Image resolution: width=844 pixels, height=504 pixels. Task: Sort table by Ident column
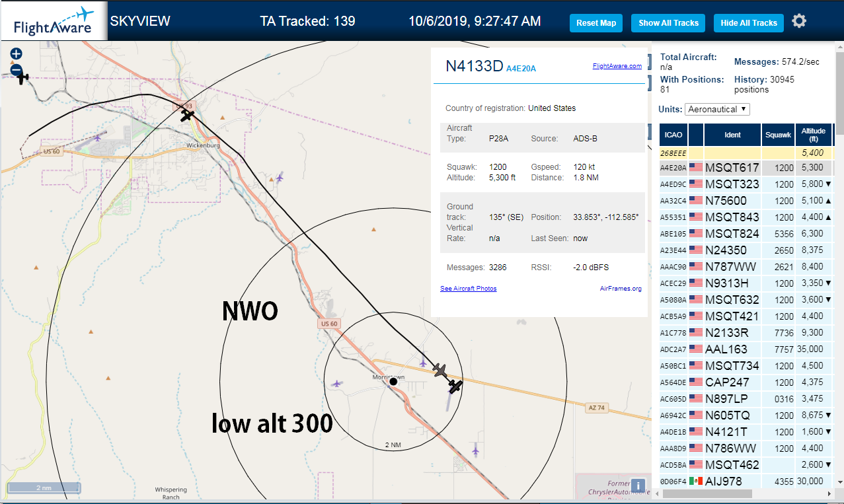click(x=732, y=135)
